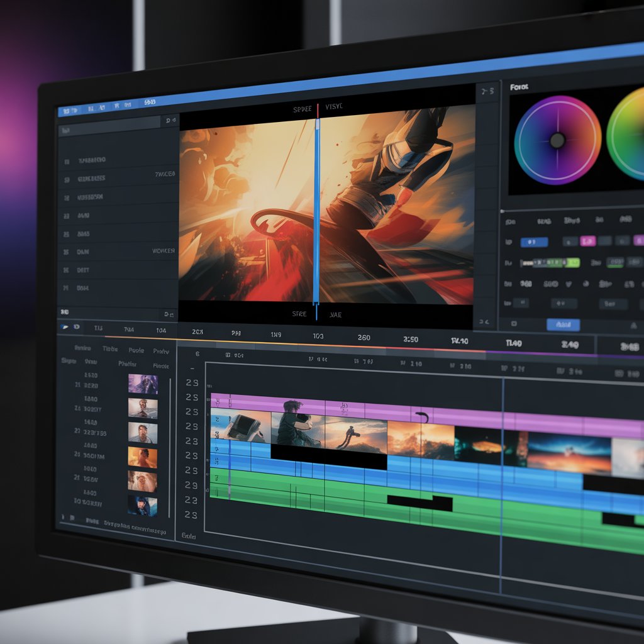Select the pink highlighted chip in the grading controls

(587, 241)
